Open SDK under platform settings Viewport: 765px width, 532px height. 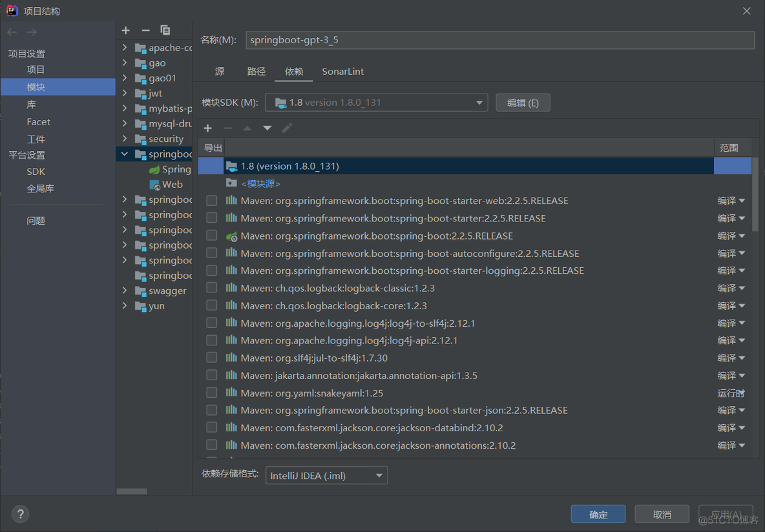click(x=36, y=172)
